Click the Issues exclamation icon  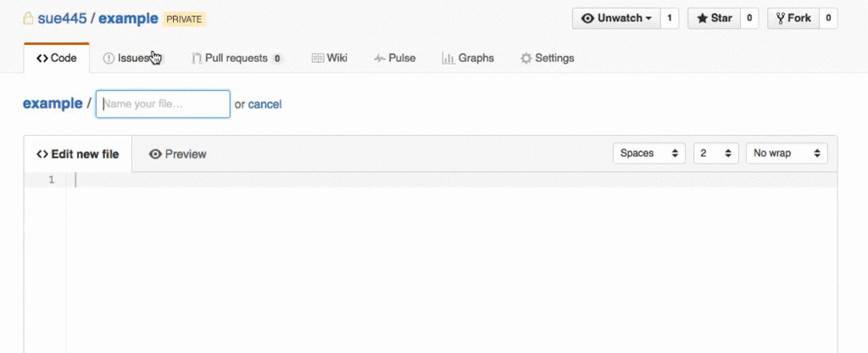point(109,59)
